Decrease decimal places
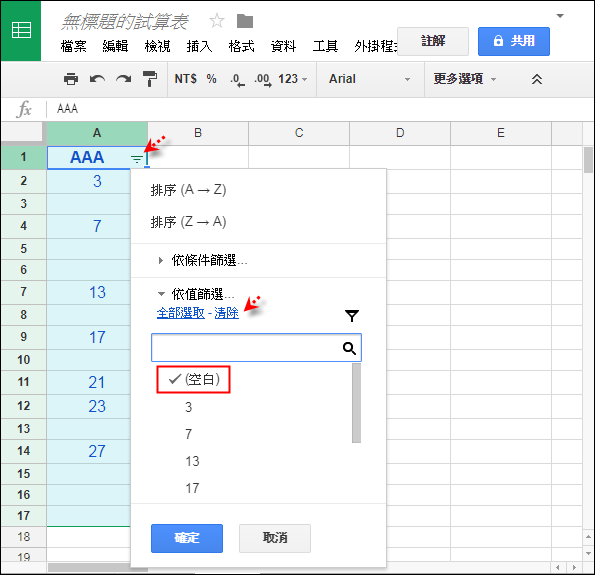Image resolution: width=595 pixels, height=575 pixels. (237, 80)
